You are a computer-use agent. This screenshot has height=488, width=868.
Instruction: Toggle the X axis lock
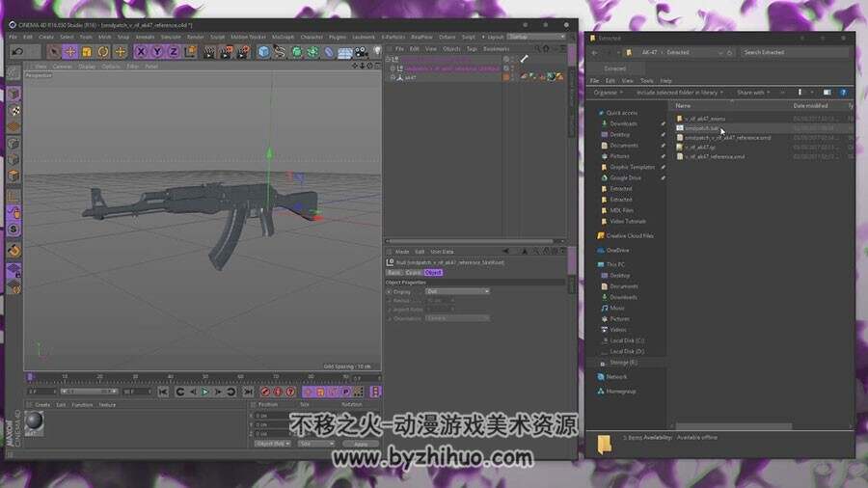(x=141, y=51)
